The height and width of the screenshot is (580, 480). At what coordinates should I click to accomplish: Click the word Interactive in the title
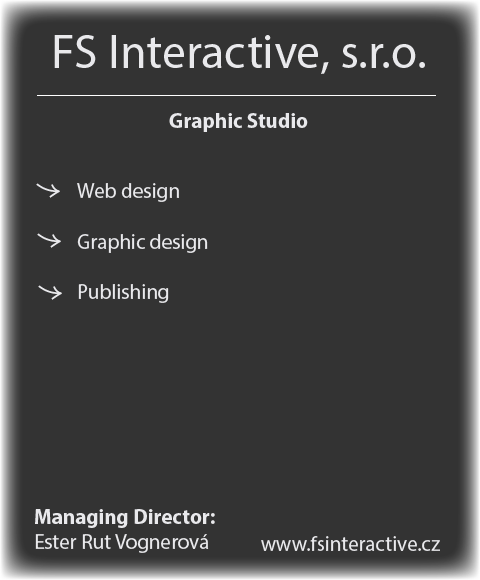coord(214,52)
